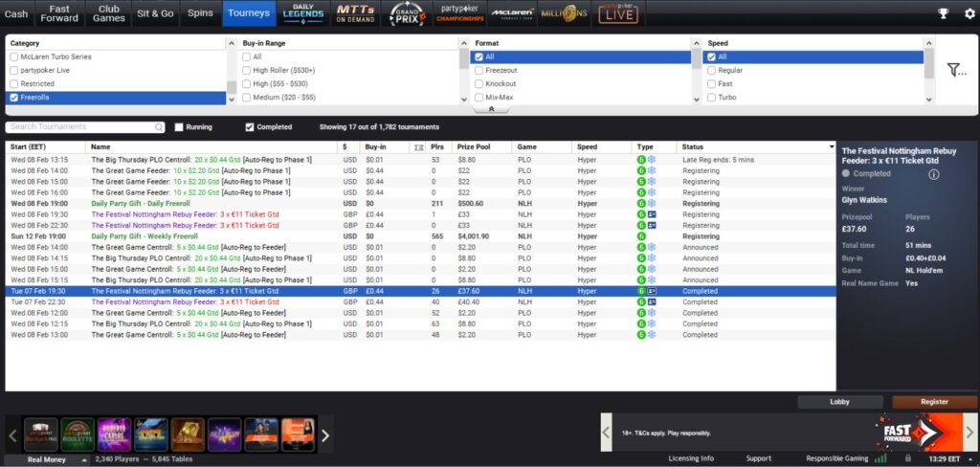The image size is (980, 467).
Task: Click the Register button
Action: click(934, 402)
